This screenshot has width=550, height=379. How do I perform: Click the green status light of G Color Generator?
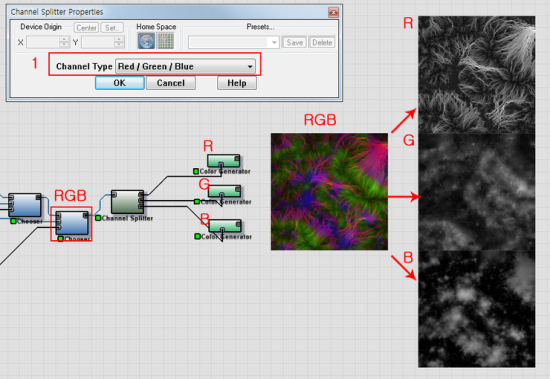point(197,201)
